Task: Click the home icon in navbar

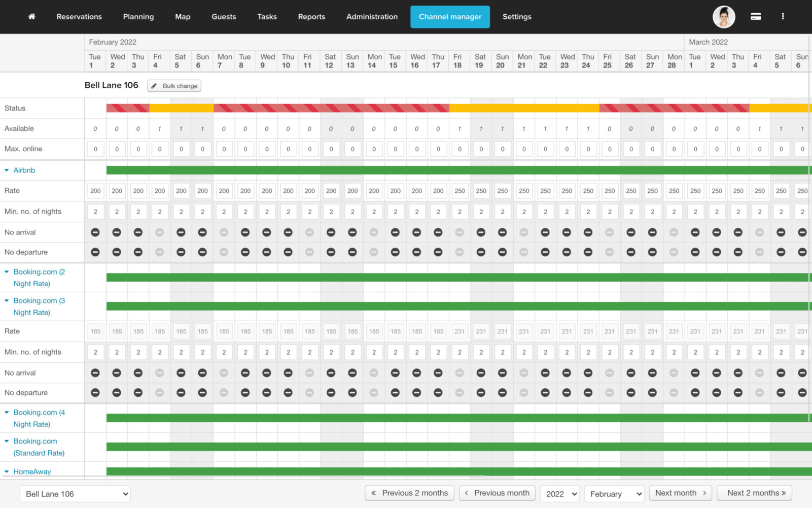Action: point(31,17)
